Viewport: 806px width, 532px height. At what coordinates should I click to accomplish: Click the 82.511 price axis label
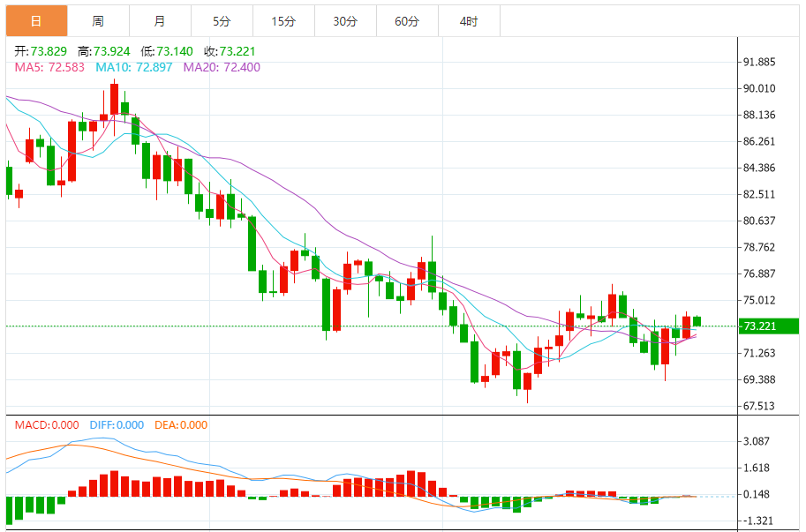click(x=759, y=194)
